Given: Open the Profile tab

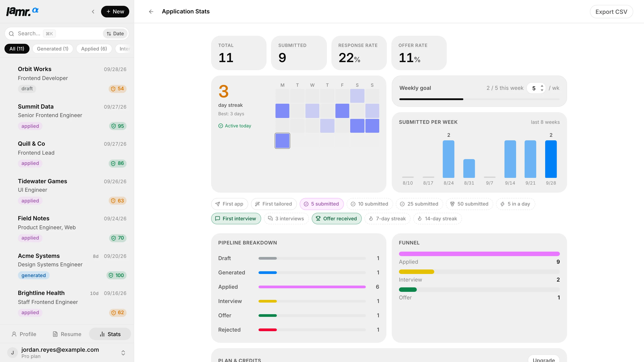Looking at the screenshot, I should click(24, 334).
